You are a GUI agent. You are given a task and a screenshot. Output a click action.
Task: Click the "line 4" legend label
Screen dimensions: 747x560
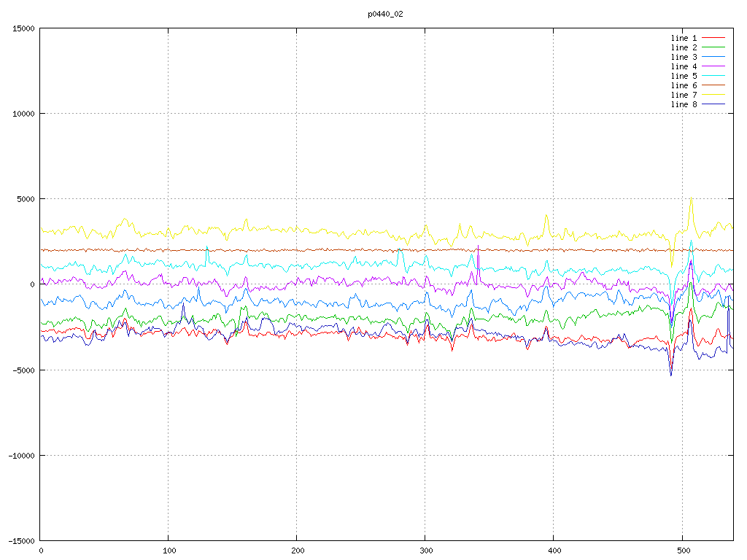(684, 66)
